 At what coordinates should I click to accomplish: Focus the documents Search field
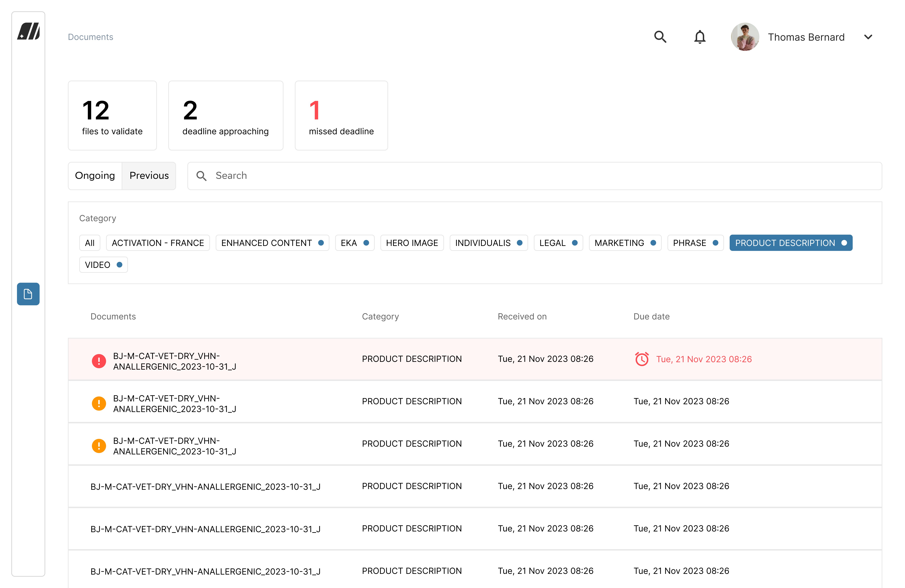tap(534, 176)
